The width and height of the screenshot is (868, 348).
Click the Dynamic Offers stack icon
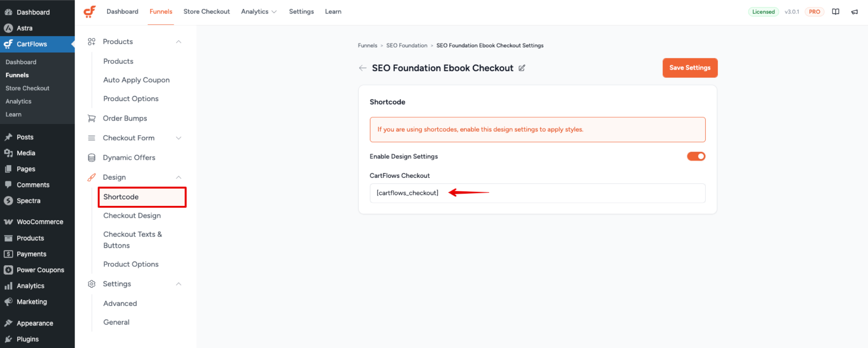pos(91,157)
